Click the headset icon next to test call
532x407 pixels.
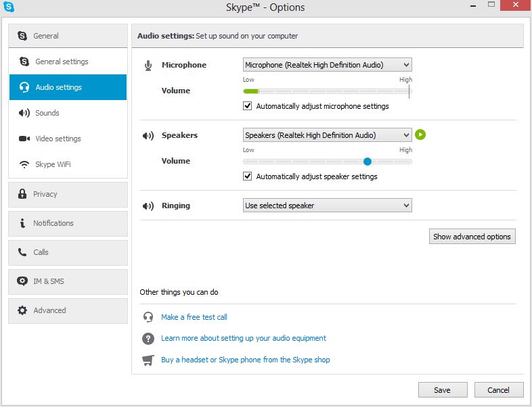(x=148, y=317)
